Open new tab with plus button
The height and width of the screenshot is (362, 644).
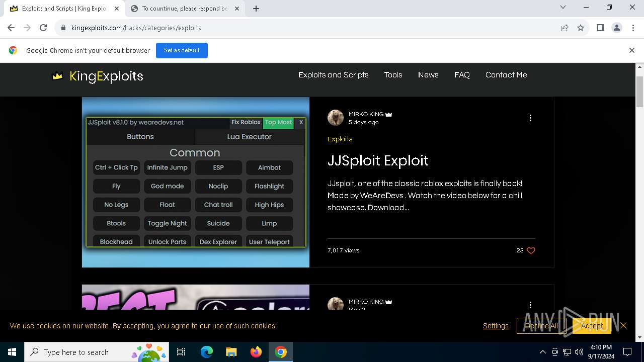(256, 9)
